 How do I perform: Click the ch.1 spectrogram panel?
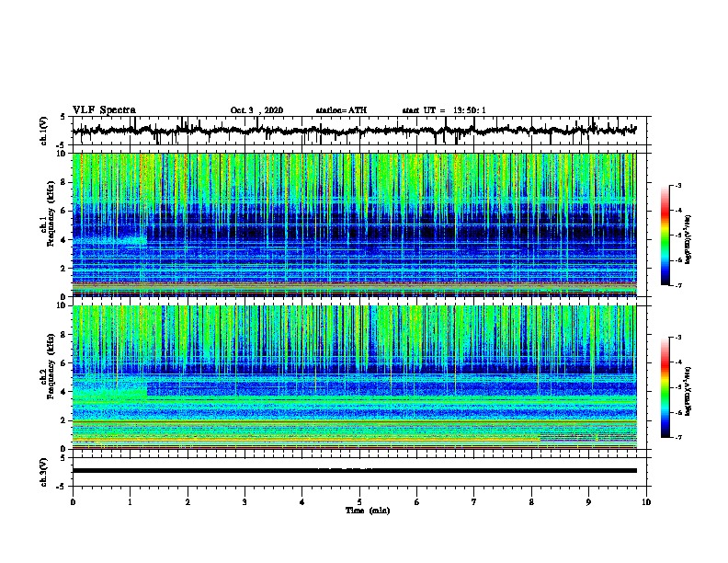pyautogui.click(x=354, y=224)
